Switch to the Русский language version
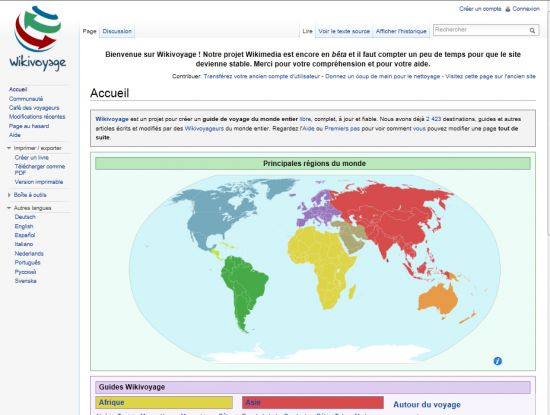Image resolution: width=550 pixels, height=415 pixels. [25, 272]
